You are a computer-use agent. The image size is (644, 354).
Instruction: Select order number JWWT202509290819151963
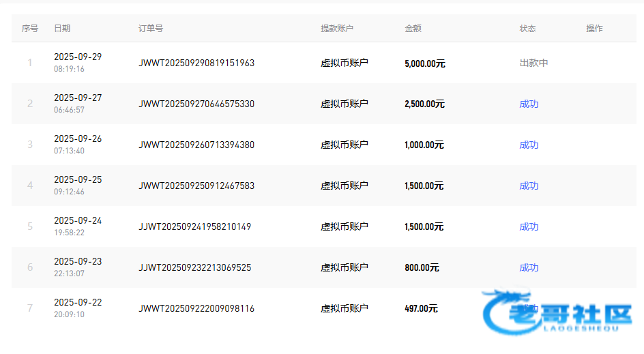click(196, 63)
